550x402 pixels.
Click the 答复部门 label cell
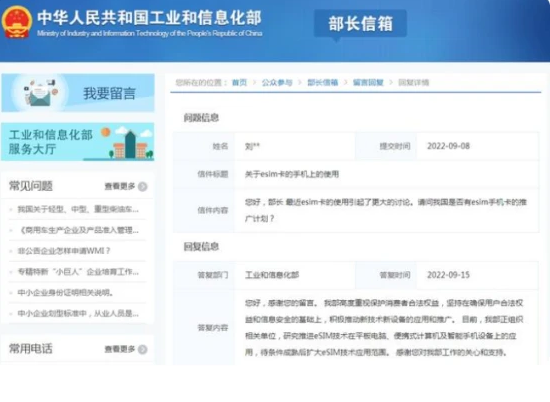click(x=204, y=275)
